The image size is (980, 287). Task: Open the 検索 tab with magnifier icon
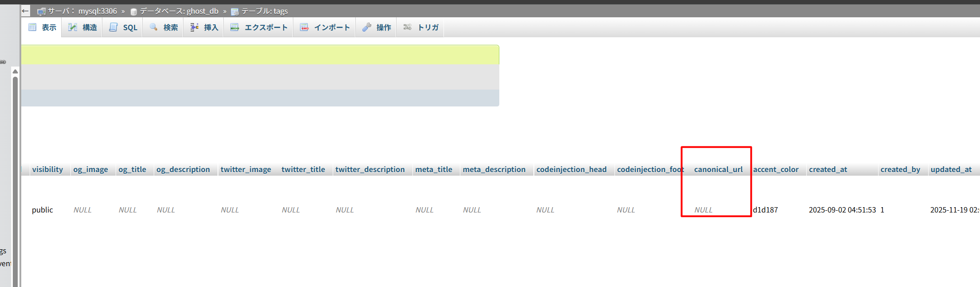click(163, 28)
